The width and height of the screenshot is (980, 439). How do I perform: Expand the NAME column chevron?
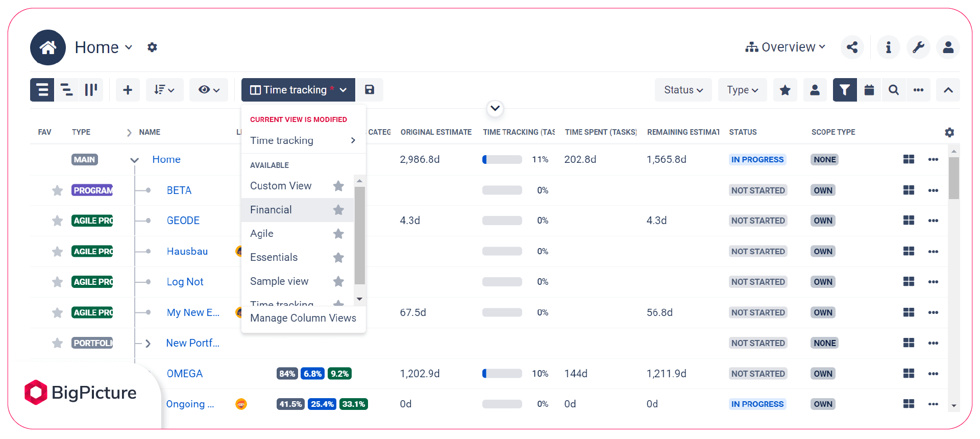(x=129, y=133)
